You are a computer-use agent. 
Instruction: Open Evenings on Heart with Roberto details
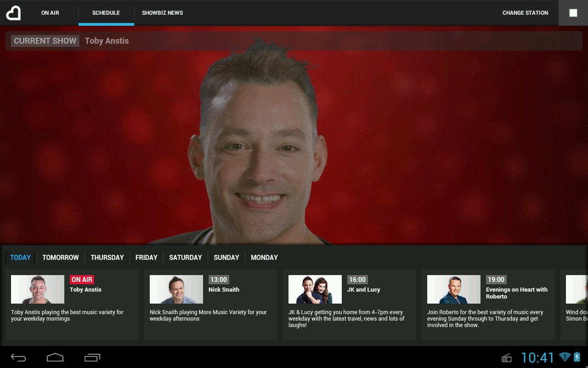488,305
